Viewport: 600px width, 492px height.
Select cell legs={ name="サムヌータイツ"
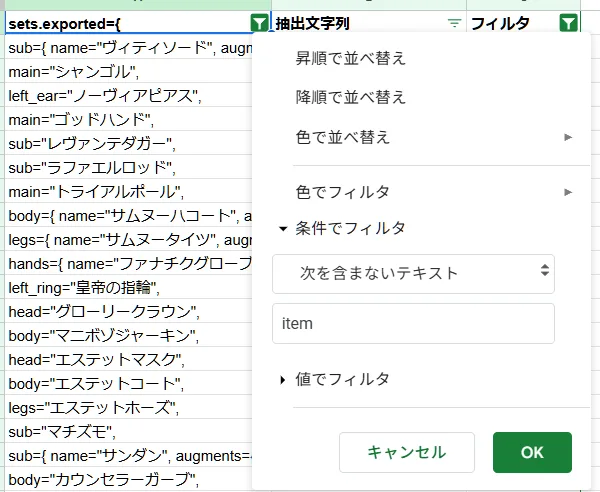point(128,239)
